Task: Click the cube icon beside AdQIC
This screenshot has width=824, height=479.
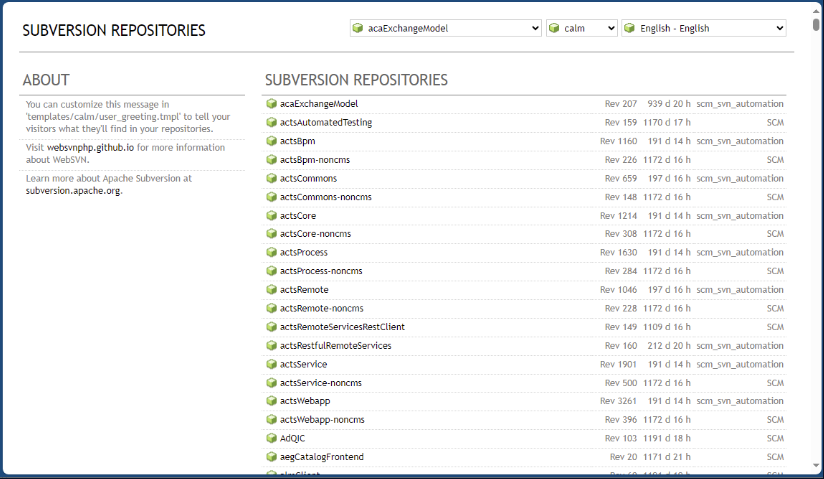Action: click(x=271, y=438)
